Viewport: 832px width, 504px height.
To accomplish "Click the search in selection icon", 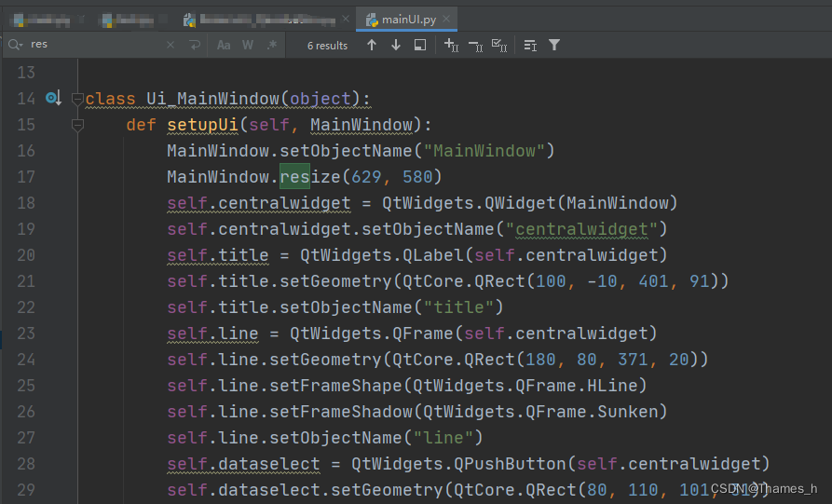I will tap(530, 46).
